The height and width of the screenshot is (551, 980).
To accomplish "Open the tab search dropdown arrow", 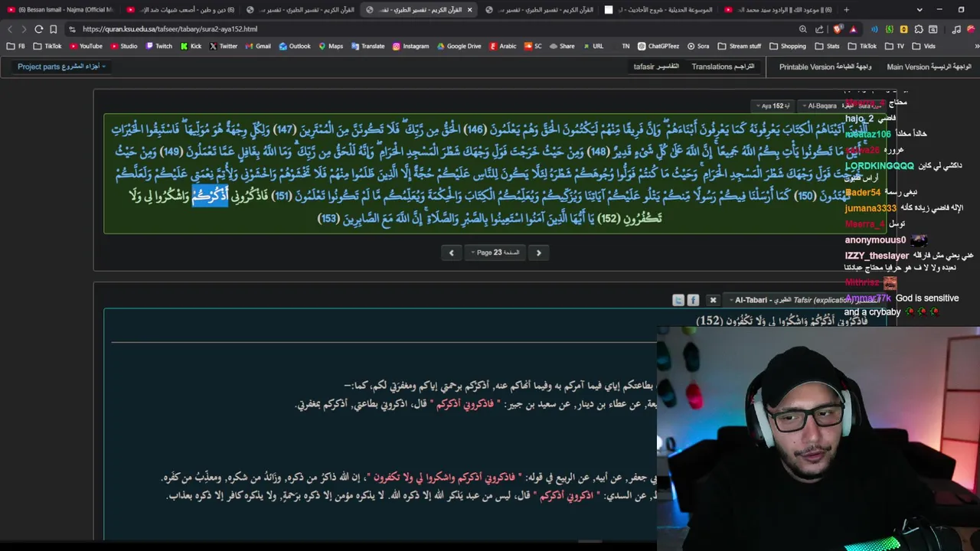I will pyautogui.click(x=920, y=10).
